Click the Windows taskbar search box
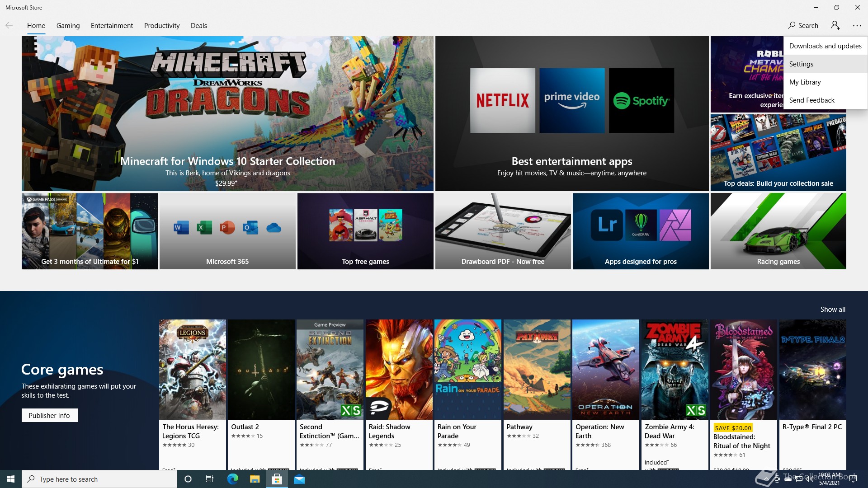 click(x=99, y=479)
